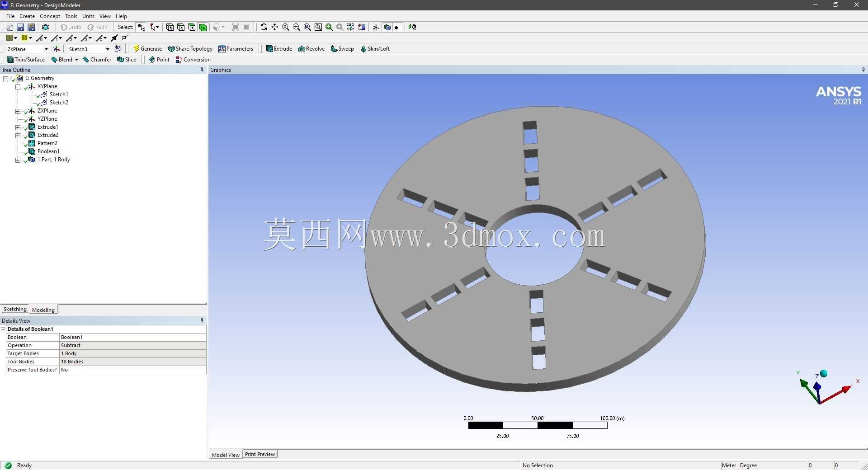Activate the Box Zoom tool
Viewport: 868px width, 470px height.
pos(297,27)
